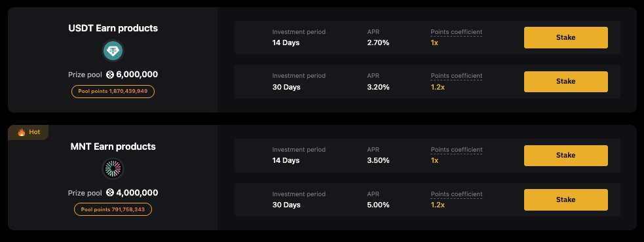Select the USDT Earn products title
The width and height of the screenshot is (644, 242).
tap(113, 28)
